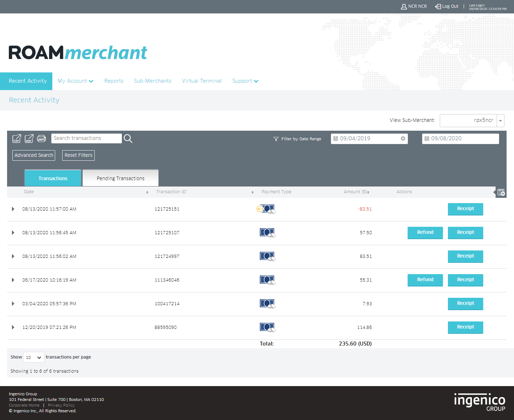Sort by the Amount column arrows

tap(368, 192)
